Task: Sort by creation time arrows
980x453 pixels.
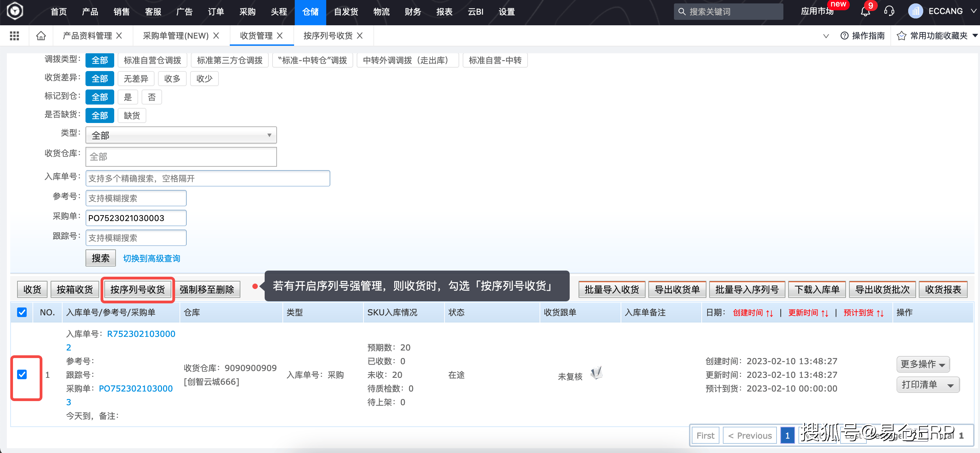Action: coord(769,313)
